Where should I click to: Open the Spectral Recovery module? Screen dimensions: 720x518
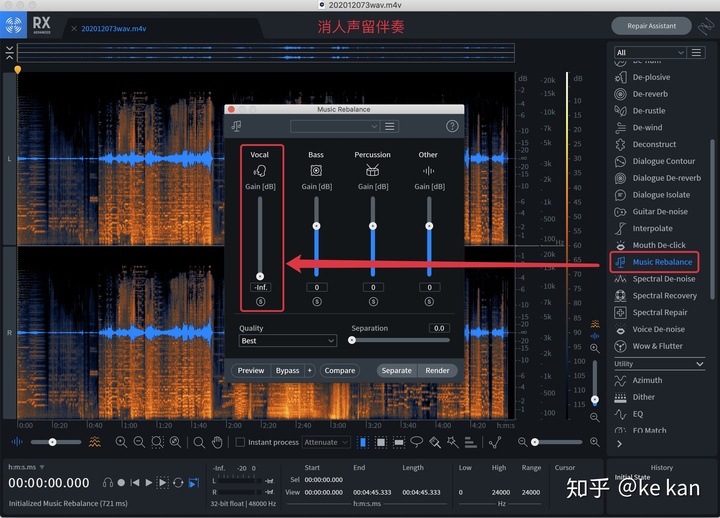(656, 296)
